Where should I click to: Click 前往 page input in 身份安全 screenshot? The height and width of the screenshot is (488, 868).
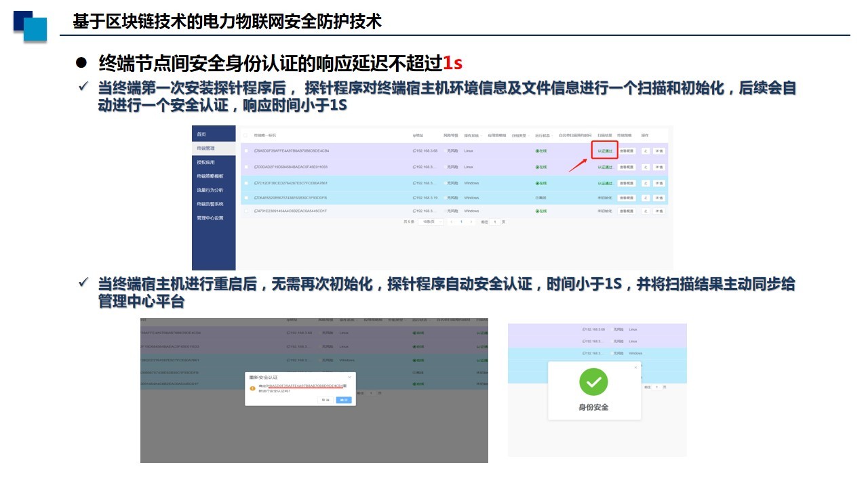(x=656, y=387)
